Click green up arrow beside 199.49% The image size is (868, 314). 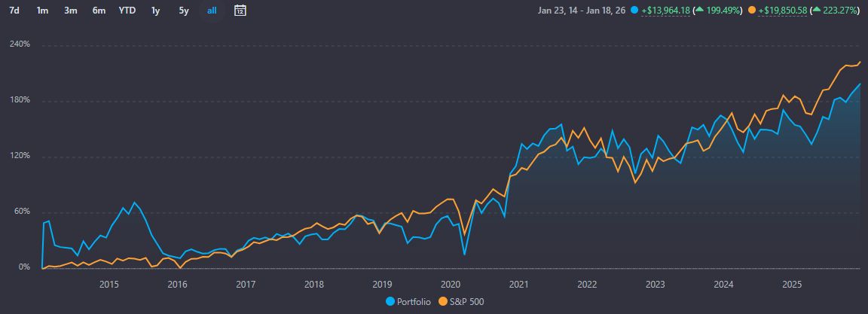(700, 11)
